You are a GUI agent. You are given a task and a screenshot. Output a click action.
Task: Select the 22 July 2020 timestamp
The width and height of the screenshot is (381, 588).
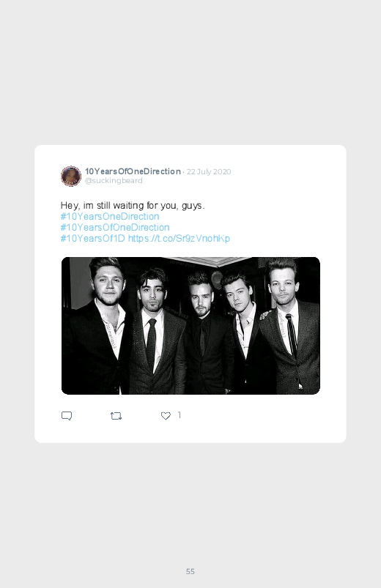[209, 172]
